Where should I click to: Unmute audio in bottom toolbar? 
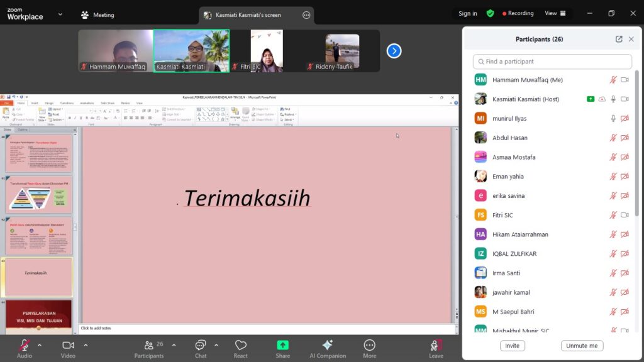24,348
